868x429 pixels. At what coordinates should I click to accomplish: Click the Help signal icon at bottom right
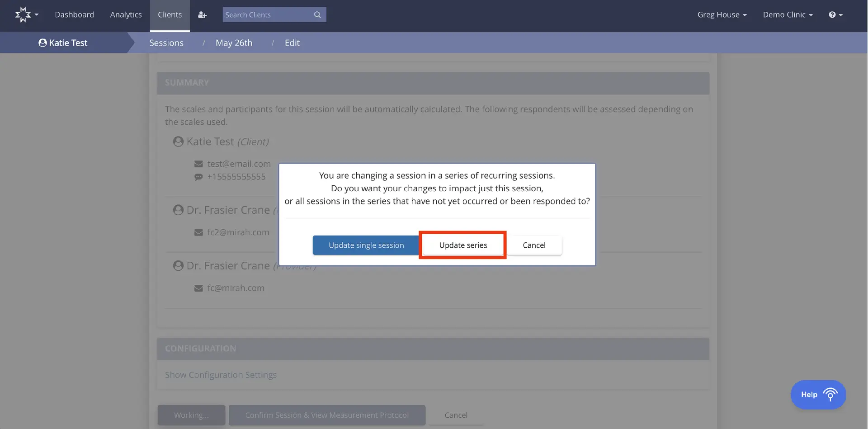tap(831, 394)
